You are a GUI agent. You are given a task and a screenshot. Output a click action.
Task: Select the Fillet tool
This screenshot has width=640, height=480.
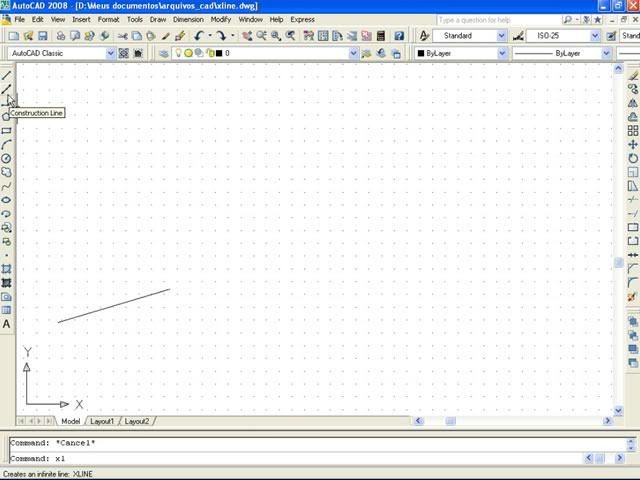pos(633,282)
